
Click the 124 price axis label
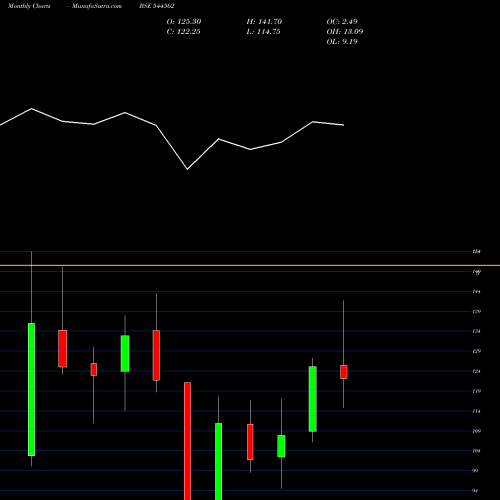(x=476, y=371)
